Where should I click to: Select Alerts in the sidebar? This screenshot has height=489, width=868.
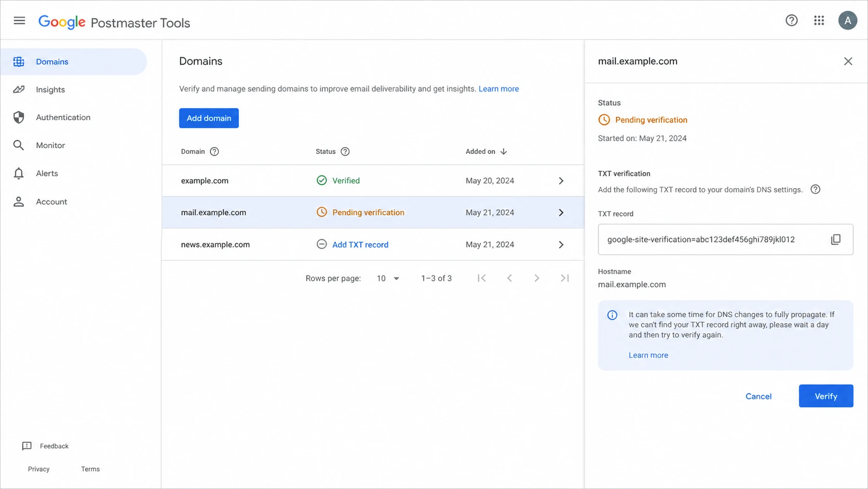[x=73, y=174]
